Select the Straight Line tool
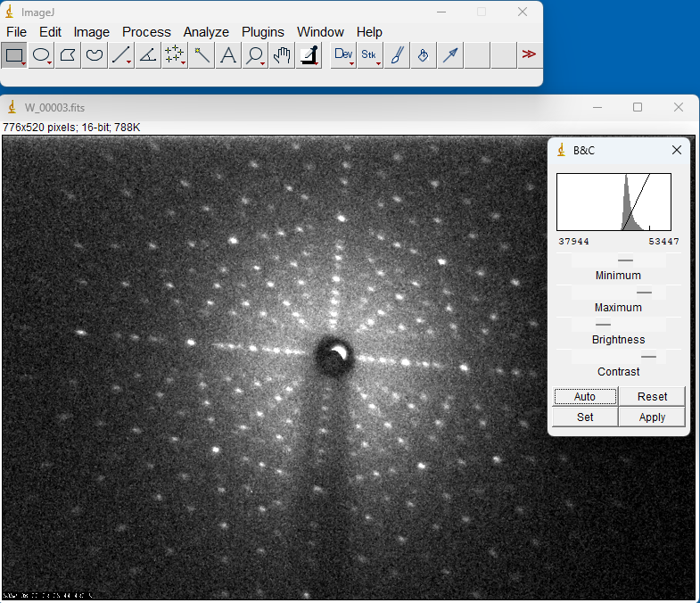700x603 pixels. click(121, 55)
